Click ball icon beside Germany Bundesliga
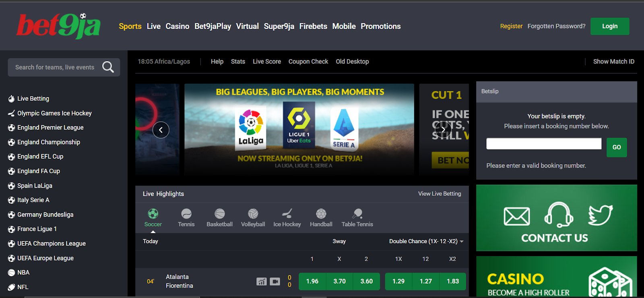 (x=11, y=215)
